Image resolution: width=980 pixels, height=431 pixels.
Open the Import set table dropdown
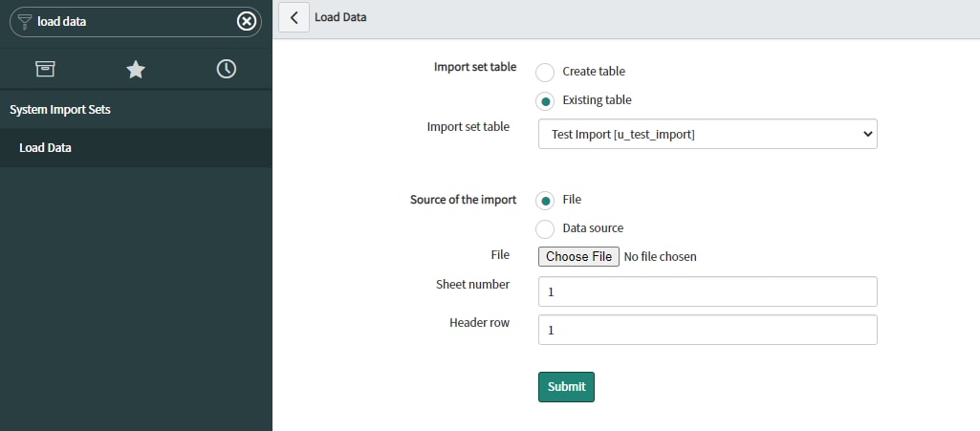click(x=708, y=135)
